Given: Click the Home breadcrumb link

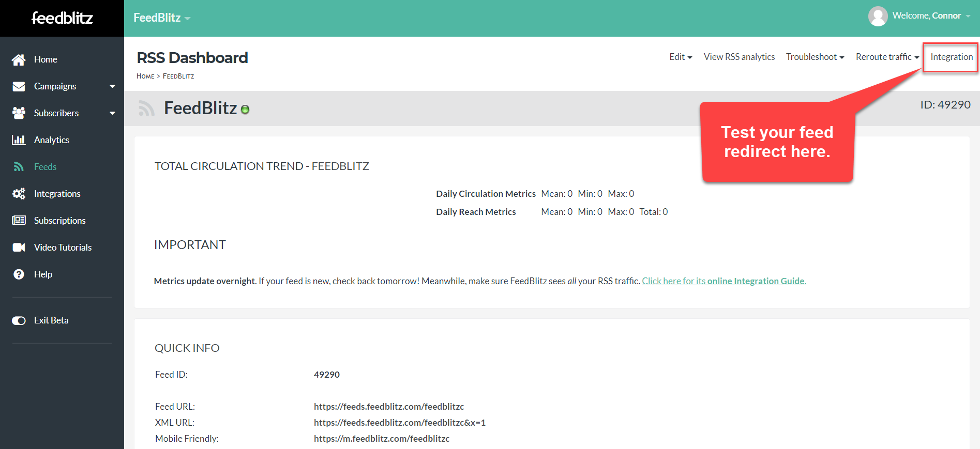Looking at the screenshot, I should pyautogui.click(x=145, y=76).
